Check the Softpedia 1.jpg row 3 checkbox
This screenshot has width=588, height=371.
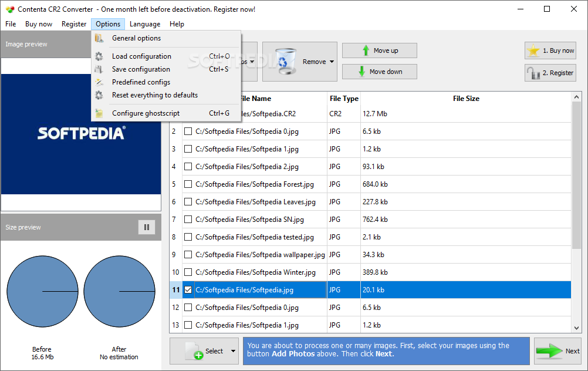[188, 149]
